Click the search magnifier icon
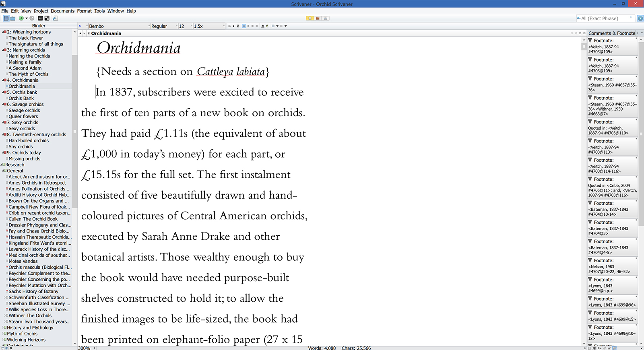 (579, 18)
